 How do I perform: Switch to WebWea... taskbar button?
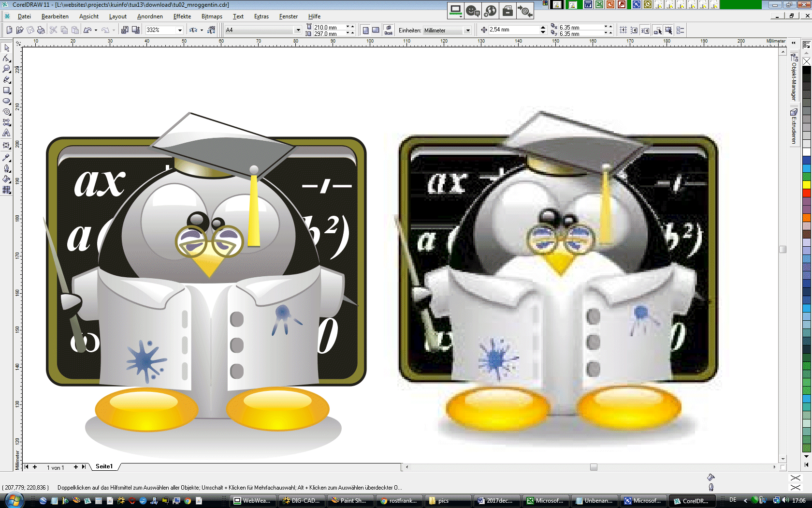253,501
